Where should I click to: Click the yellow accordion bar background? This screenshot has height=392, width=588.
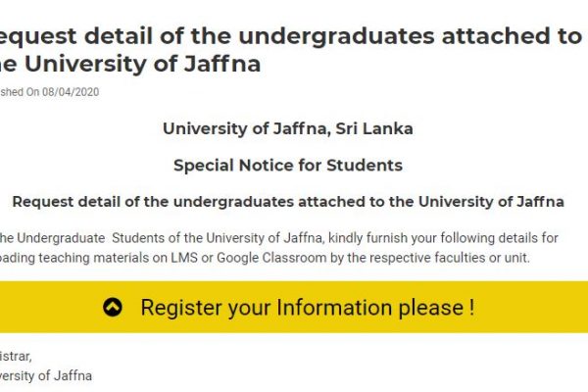[x=294, y=307]
